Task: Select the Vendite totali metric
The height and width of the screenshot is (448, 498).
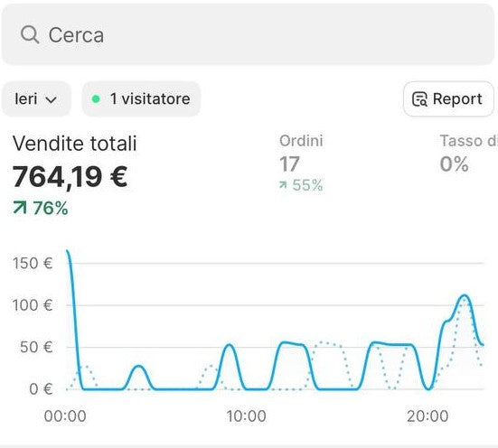Action: click(x=75, y=144)
